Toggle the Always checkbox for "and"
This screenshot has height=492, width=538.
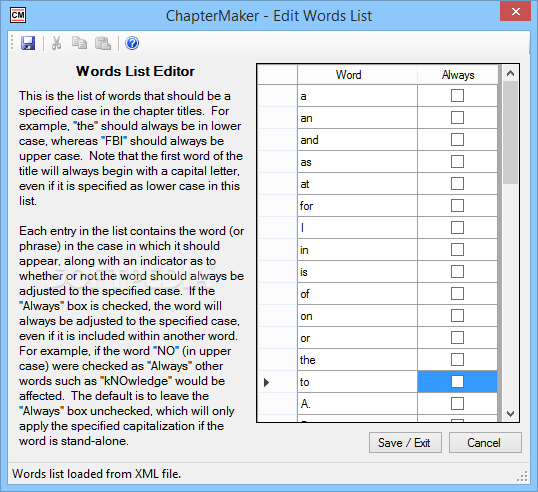point(457,140)
